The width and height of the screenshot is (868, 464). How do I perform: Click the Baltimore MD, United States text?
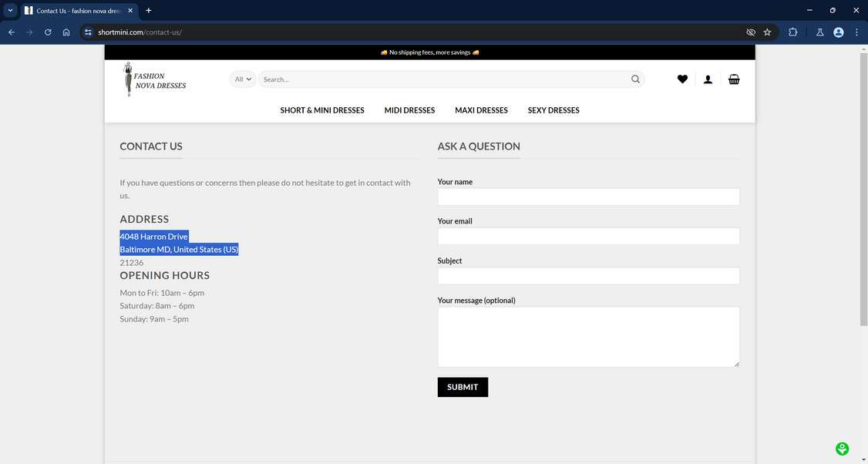click(179, 250)
